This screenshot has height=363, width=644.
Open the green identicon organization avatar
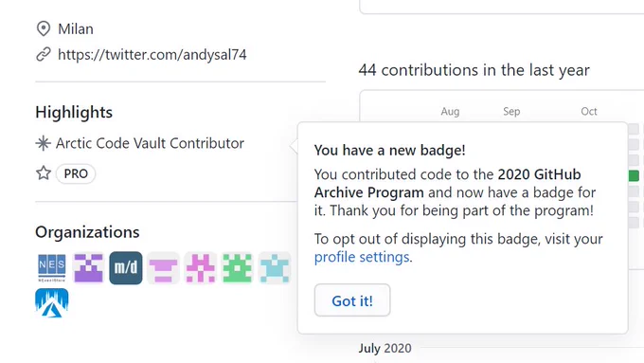238,268
